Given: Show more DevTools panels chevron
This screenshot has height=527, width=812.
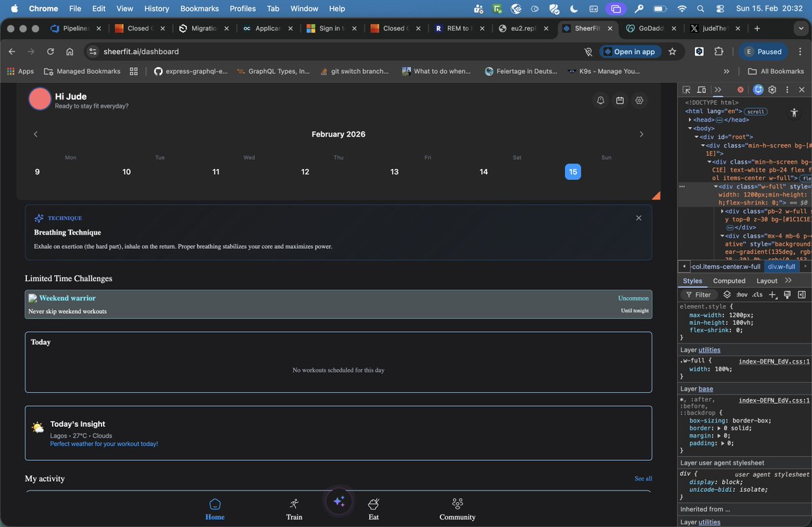Looking at the screenshot, I should (718, 89).
